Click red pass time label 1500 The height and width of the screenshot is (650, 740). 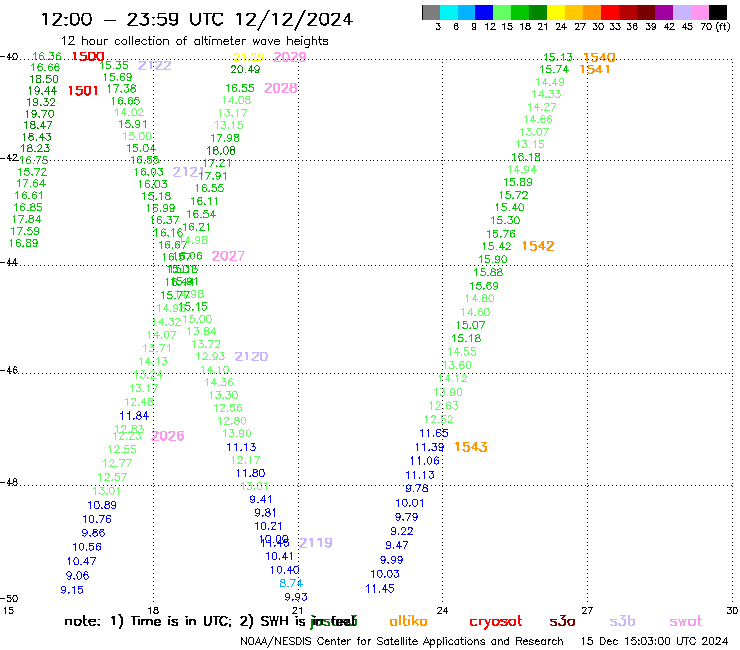tap(88, 57)
